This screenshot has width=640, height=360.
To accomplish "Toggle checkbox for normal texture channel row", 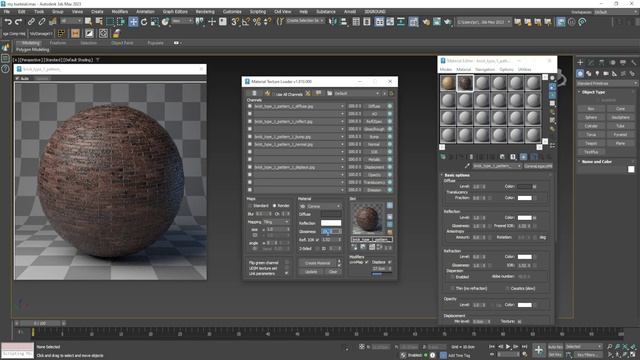I will click(x=250, y=144).
